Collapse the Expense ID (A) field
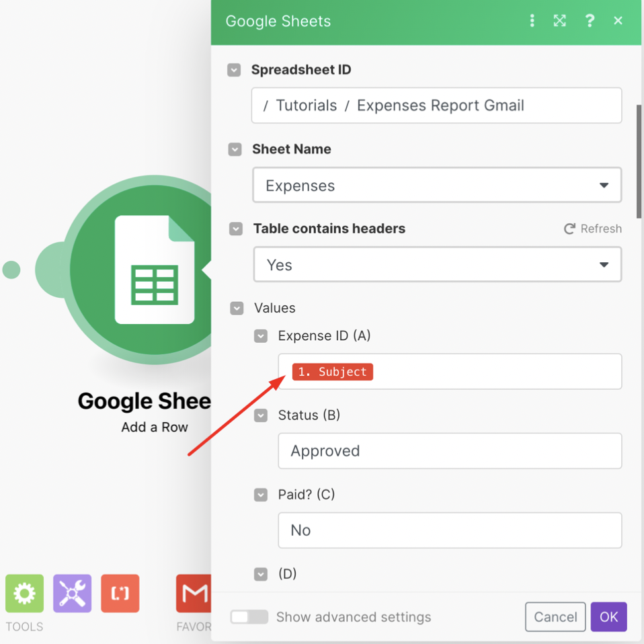 click(x=261, y=336)
